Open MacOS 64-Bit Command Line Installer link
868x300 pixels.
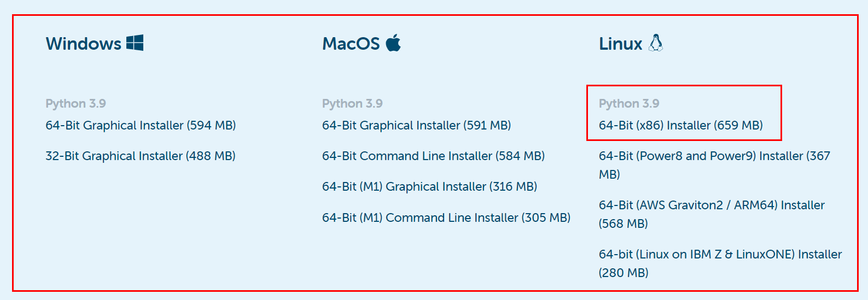click(433, 156)
